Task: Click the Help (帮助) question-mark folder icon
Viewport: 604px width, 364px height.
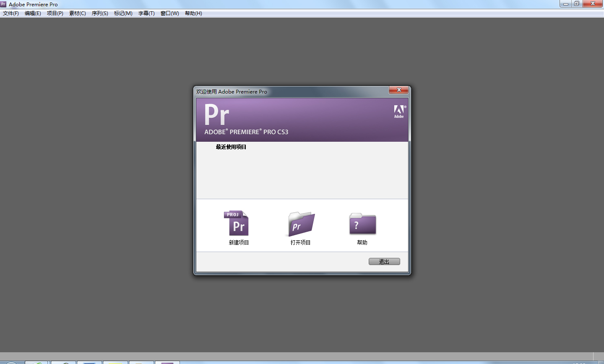Action: pyautogui.click(x=363, y=224)
